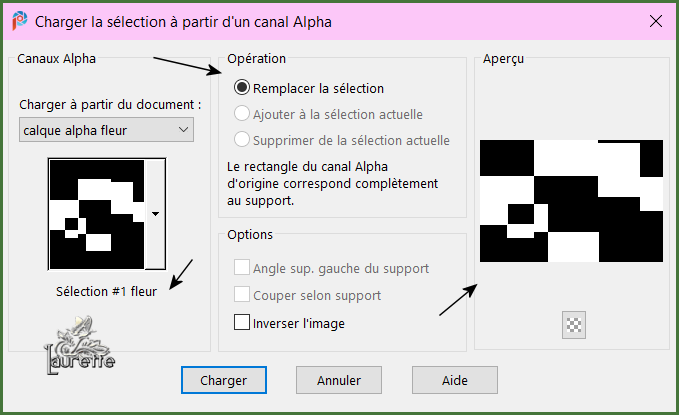Click the Aperçu preview image
This screenshot has height=415, width=679.
click(571, 200)
